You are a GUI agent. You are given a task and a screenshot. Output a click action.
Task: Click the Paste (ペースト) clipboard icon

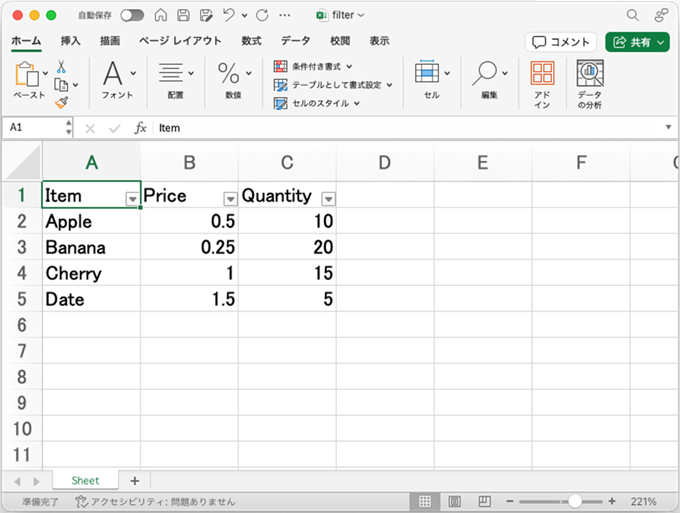click(26, 74)
